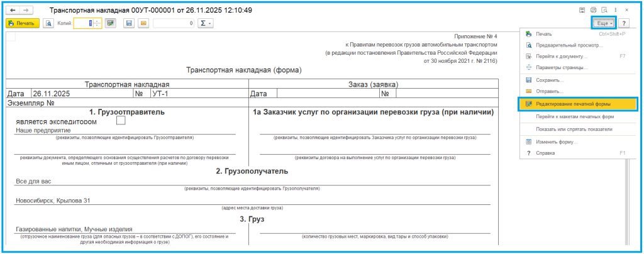Click Газированные напитки, Мучные изделия text

point(74,229)
